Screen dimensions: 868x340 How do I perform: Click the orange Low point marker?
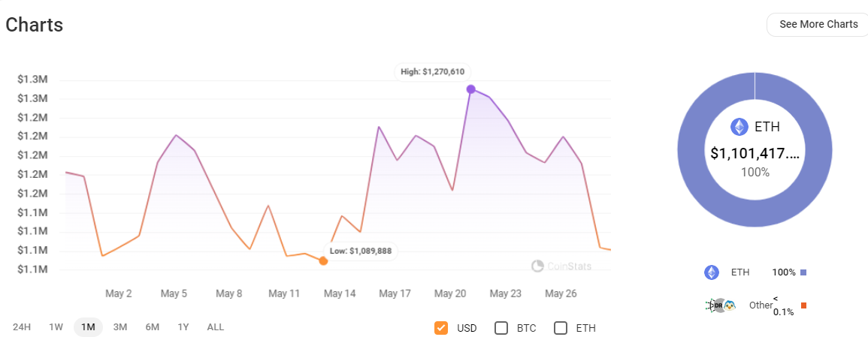tap(323, 261)
